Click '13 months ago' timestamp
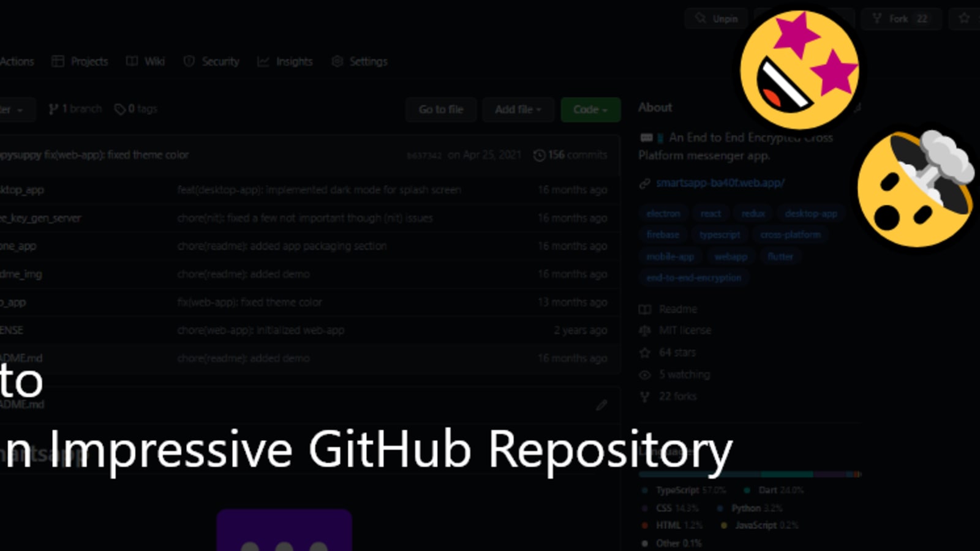980x551 pixels. (x=573, y=302)
